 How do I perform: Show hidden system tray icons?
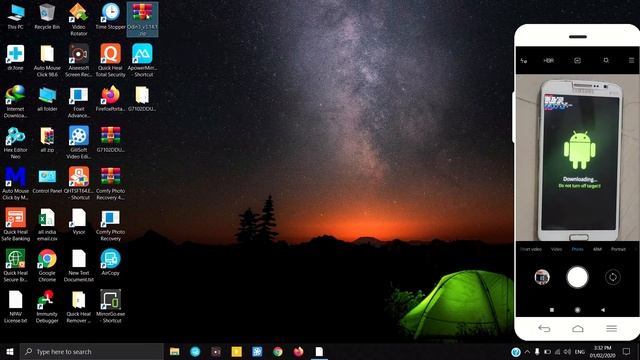[x=527, y=351]
